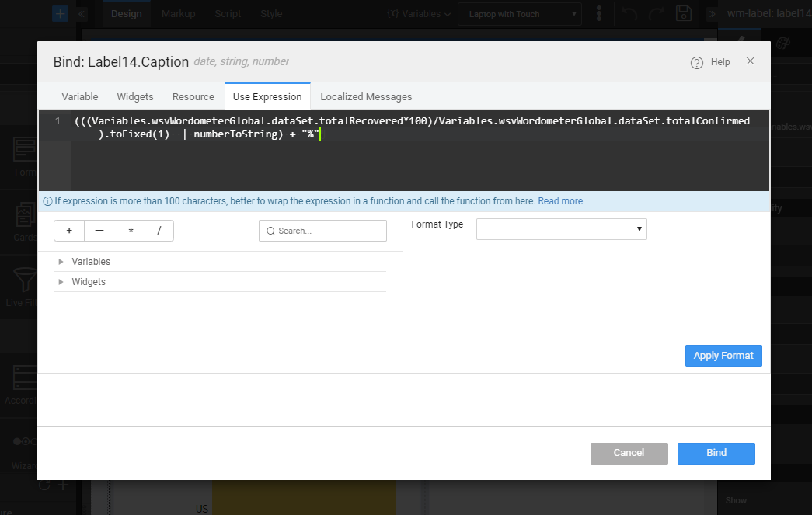Click the Apply Format button
Image resolution: width=812 pixels, height=515 pixels.
723,355
